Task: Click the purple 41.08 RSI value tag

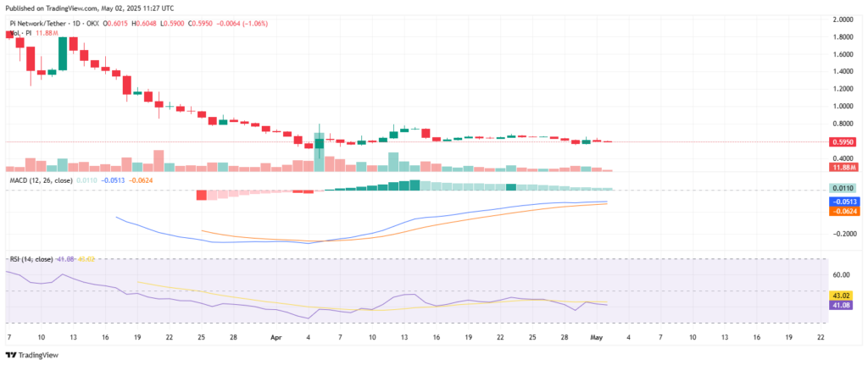Action: coord(843,304)
